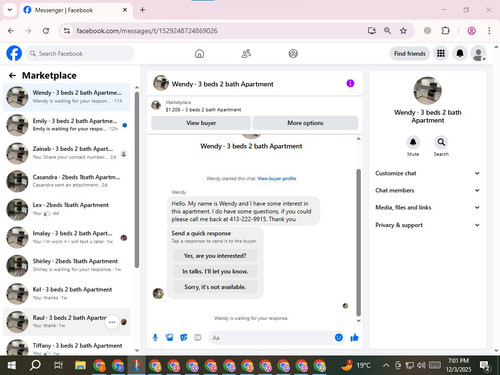Expand Media, files and links section
The image size is (500, 375).
(428, 207)
